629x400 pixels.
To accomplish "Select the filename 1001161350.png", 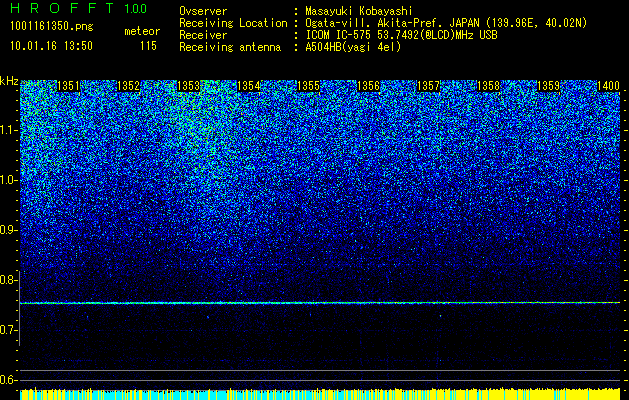I will pyautogui.click(x=52, y=27).
